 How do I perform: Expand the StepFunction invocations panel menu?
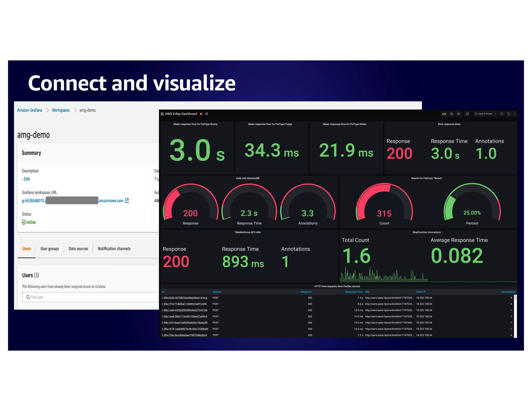(x=443, y=233)
